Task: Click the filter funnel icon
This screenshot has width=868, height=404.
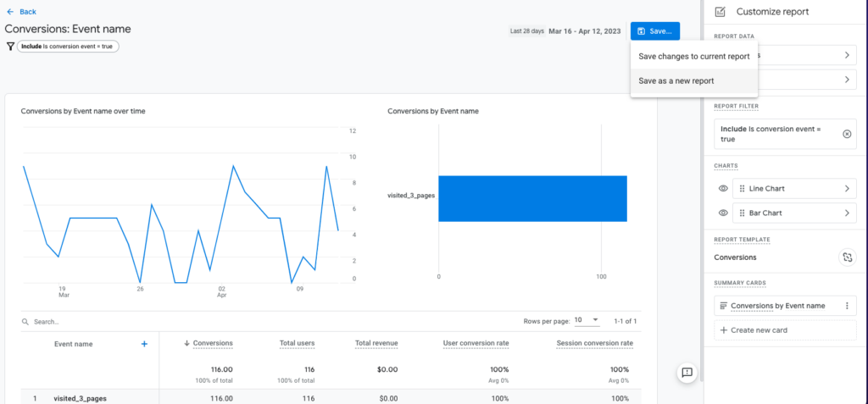Action: 10,47
